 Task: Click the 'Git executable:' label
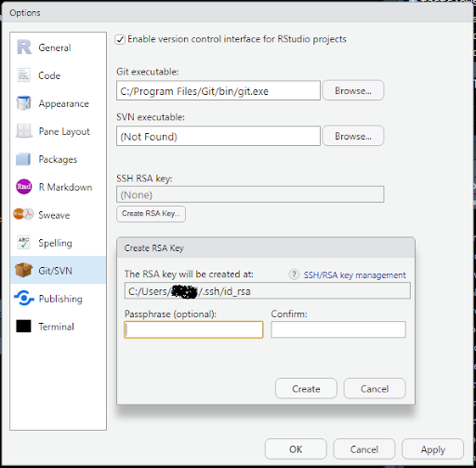pos(148,72)
